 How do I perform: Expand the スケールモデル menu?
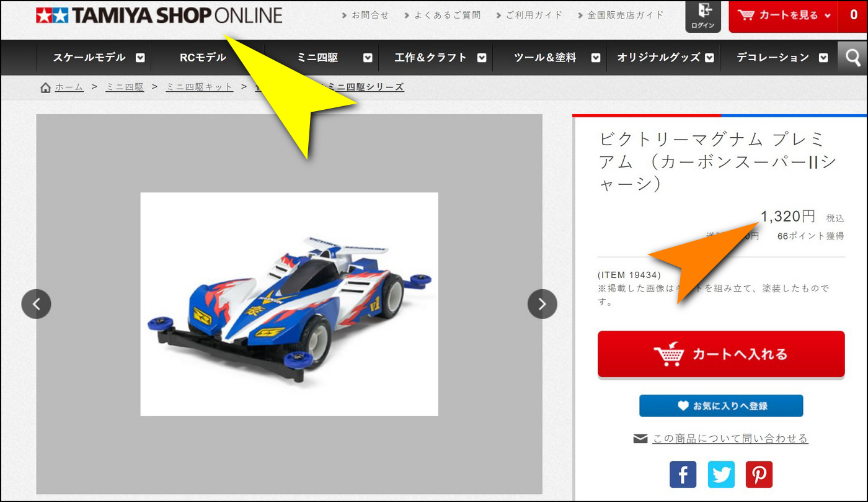(x=140, y=58)
